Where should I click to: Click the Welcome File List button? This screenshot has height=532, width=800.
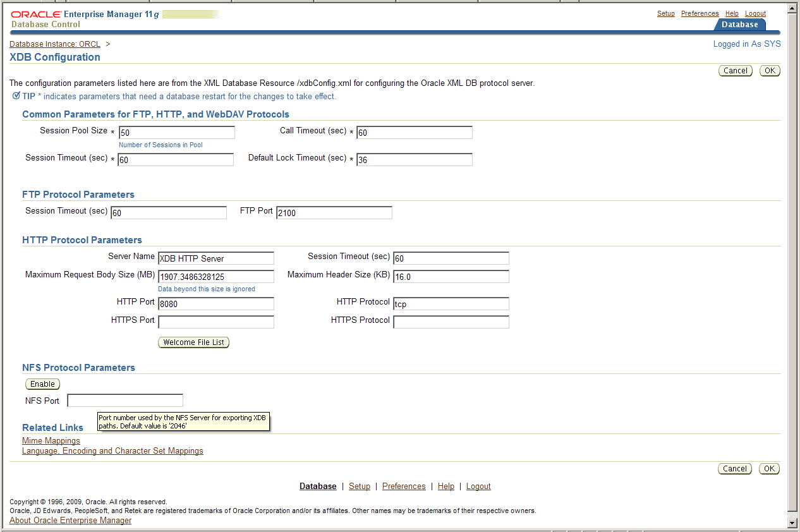coord(193,342)
